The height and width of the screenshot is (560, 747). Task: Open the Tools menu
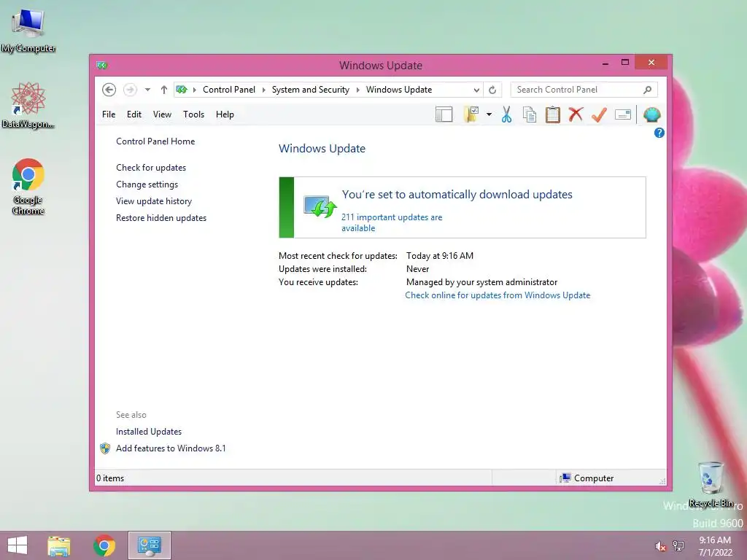coord(193,114)
